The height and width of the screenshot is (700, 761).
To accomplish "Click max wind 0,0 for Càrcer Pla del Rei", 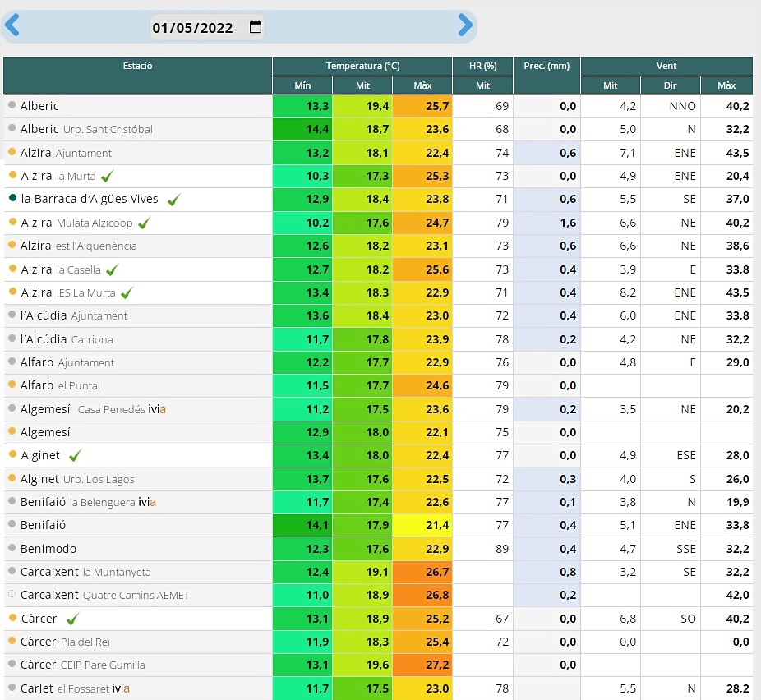I will 726,642.
